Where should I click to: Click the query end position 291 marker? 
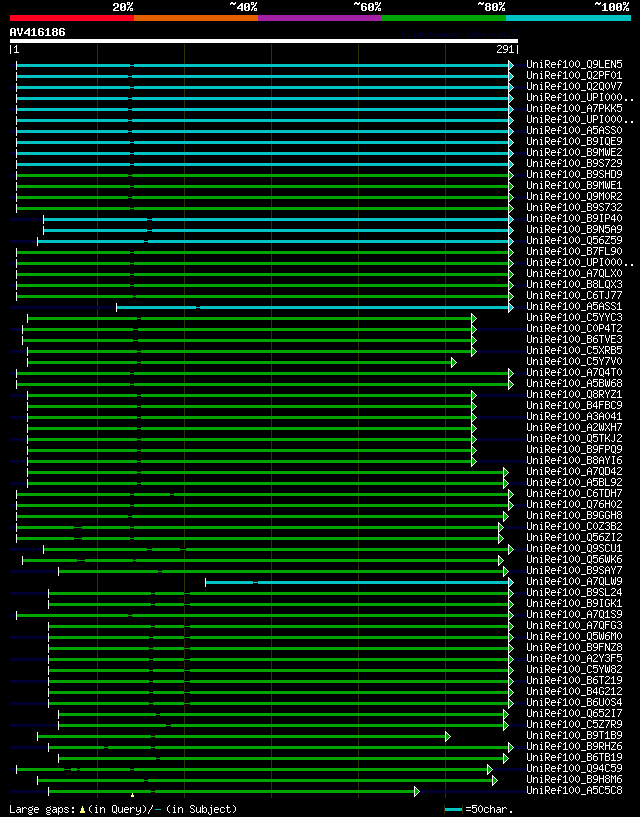click(x=507, y=50)
